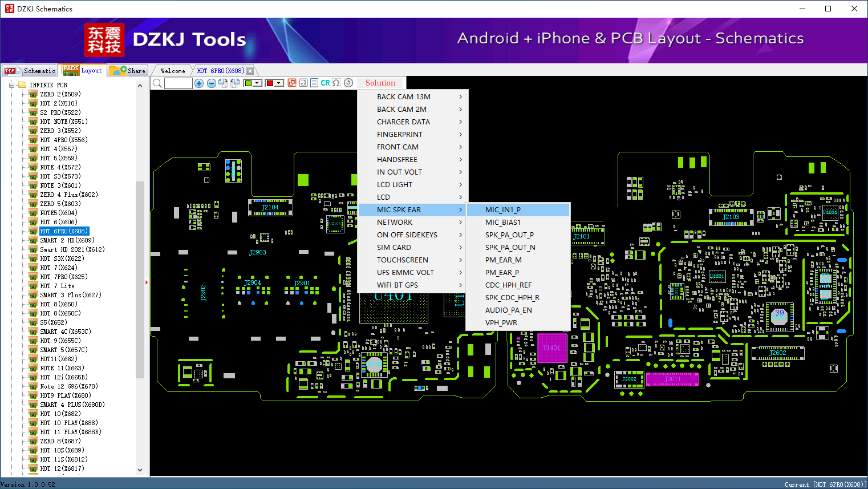Click the red sidebar collapse arrow

(147, 282)
